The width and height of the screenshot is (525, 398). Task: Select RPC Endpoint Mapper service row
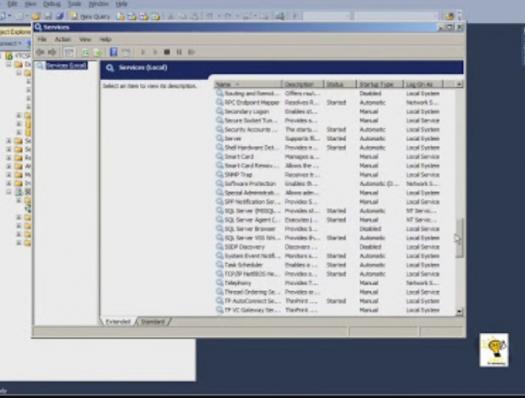pos(328,102)
